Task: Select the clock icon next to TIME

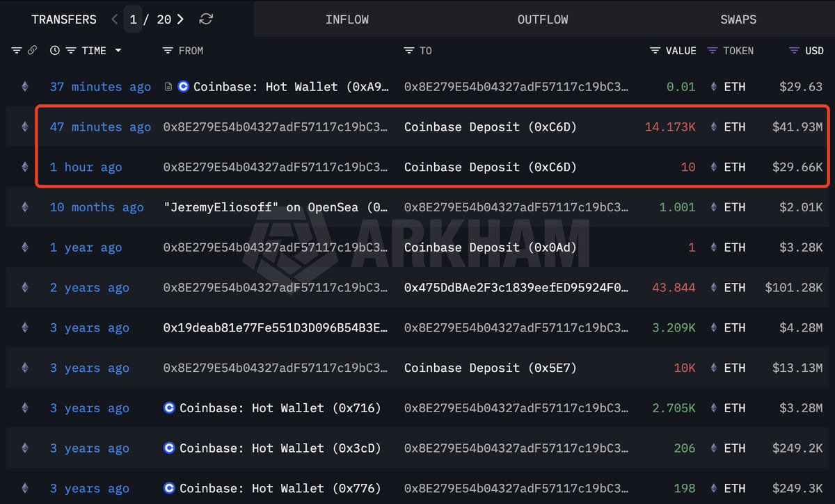Action: (x=54, y=50)
